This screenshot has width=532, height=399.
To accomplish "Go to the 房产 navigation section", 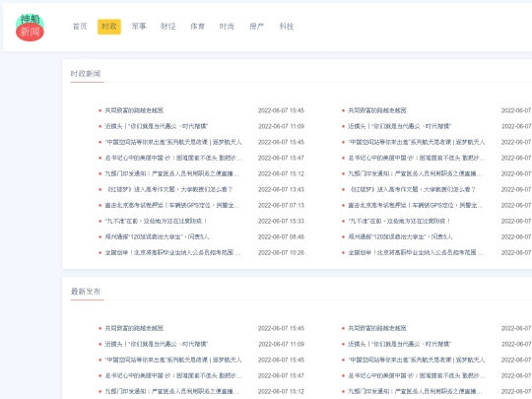I will 256,27.
